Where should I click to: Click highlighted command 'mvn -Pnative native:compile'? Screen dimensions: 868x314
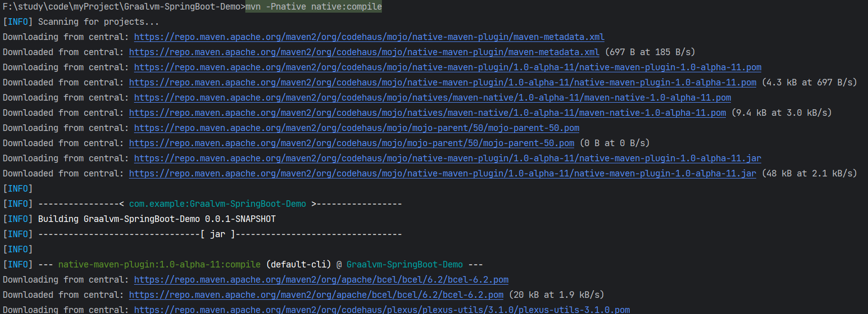(x=314, y=7)
